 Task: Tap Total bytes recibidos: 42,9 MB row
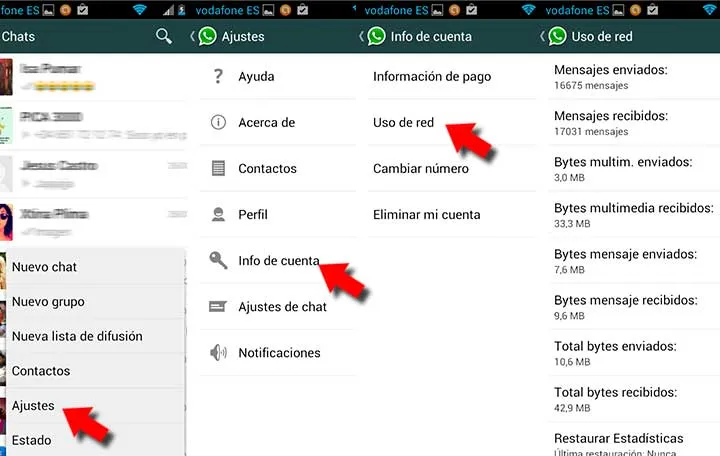click(x=634, y=399)
